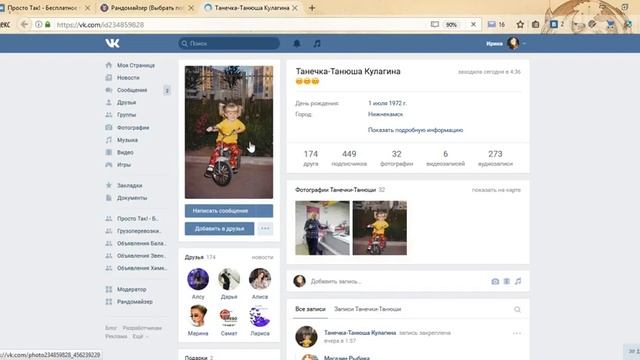This screenshot has width=640, height=360.
Task: Click the VK search field
Action: (x=229, y=43)
